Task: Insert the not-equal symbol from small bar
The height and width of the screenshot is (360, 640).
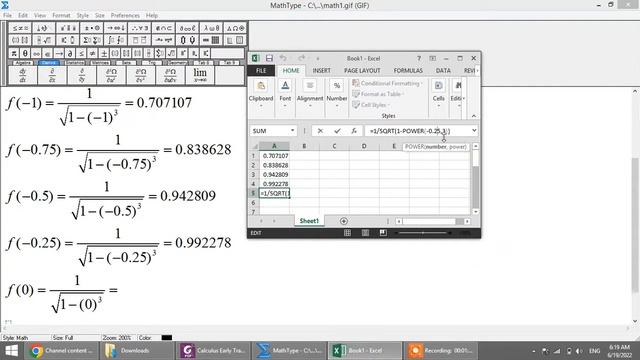Action: (x=93, y=53)
